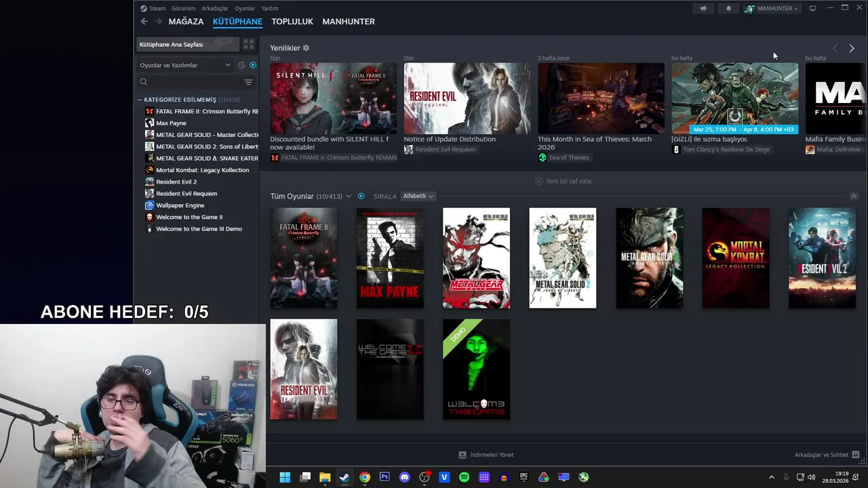Open Spotify from taskbar
Screen dimensions: 868x488
(464, 477)
